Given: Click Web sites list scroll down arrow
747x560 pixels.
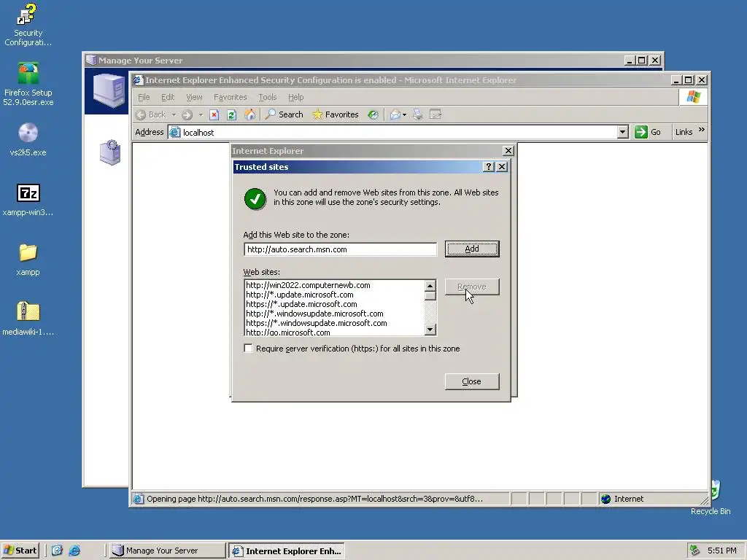Looking at the screenshot, I should coord(430,330).
